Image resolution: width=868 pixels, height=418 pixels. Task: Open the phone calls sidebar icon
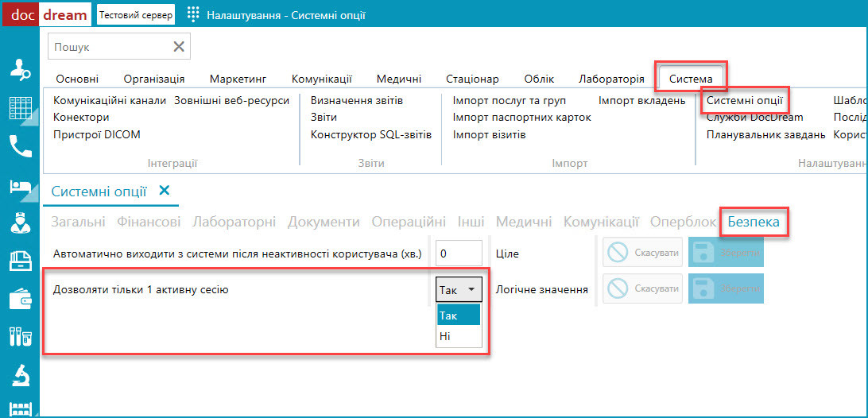(x=21, y=147)
